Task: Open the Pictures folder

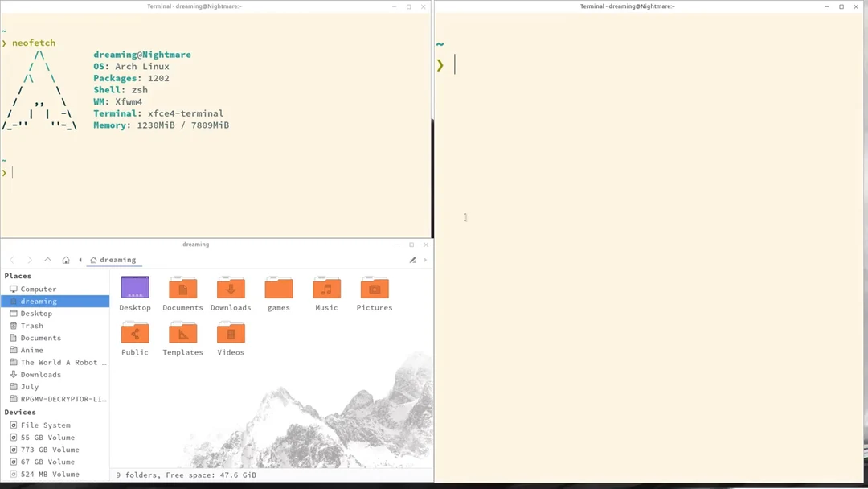Action: click(x=374, y=290)
